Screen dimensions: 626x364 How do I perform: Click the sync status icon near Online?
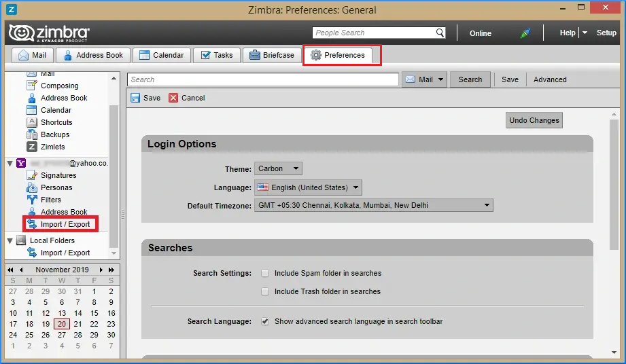point(525,33)
